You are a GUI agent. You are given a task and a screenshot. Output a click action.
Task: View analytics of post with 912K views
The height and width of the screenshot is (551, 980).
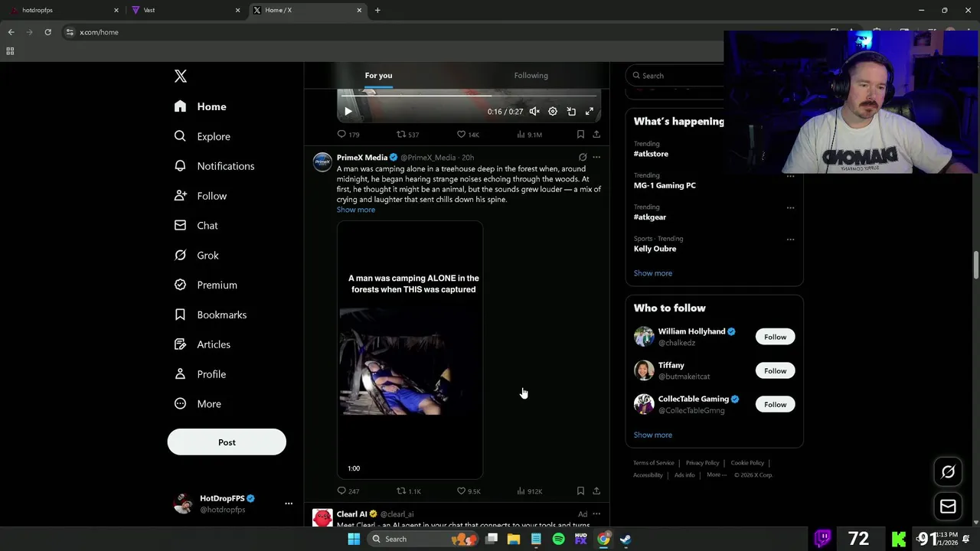pos(529,491)
